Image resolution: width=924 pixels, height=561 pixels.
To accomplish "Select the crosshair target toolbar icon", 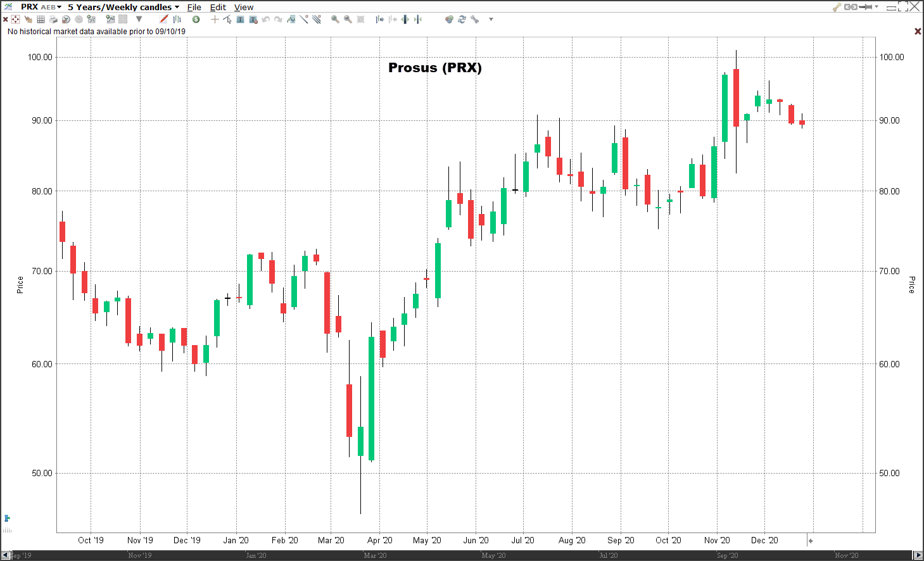I will coord(15,19).
